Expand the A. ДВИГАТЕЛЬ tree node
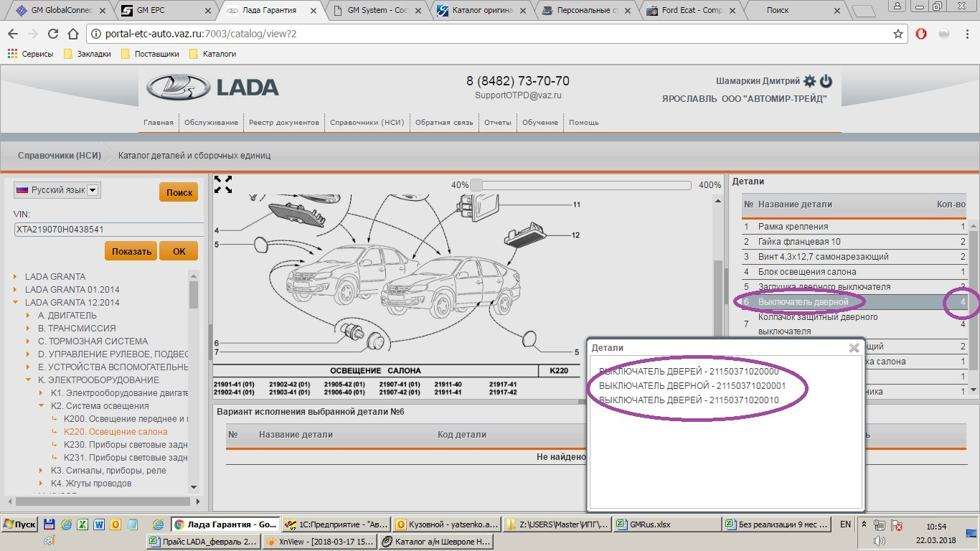 click(x=28, y=316)
